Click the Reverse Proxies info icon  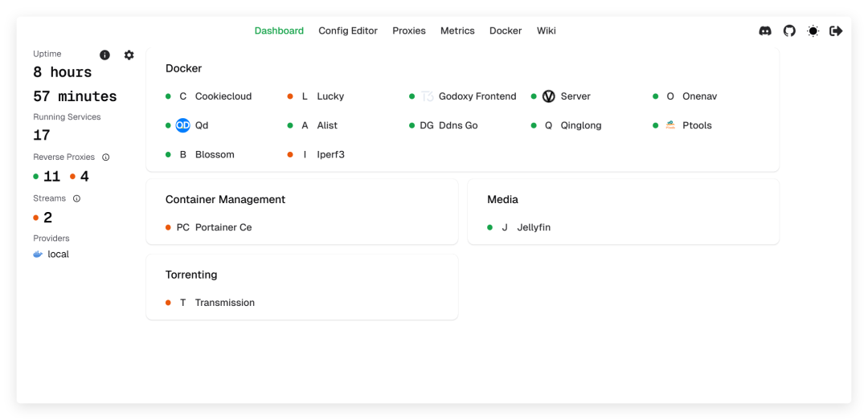pos(106,157)
